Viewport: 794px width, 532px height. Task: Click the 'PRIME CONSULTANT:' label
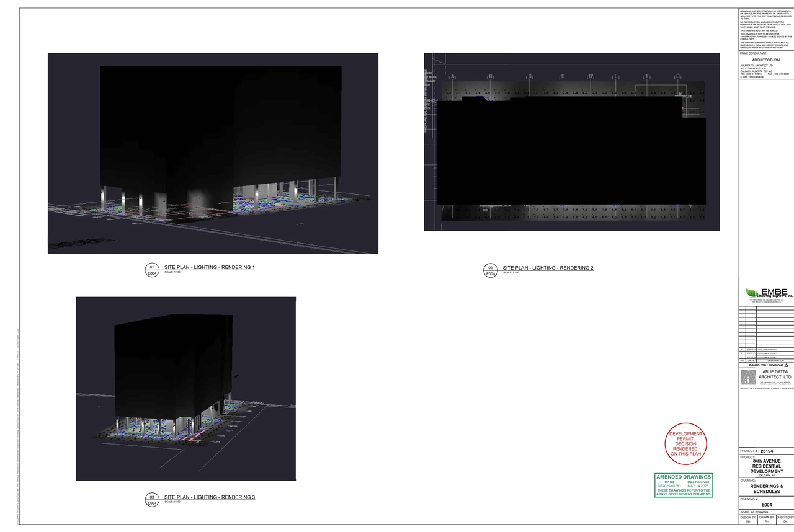(754, 53)
